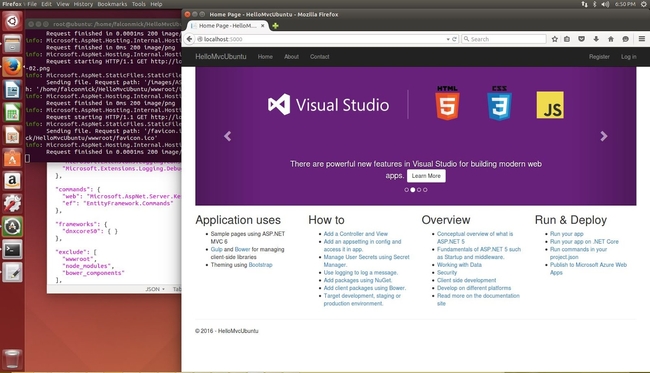Open LibreOffice Calc from the launcher
650x373 pixels.
pos(12,112)
